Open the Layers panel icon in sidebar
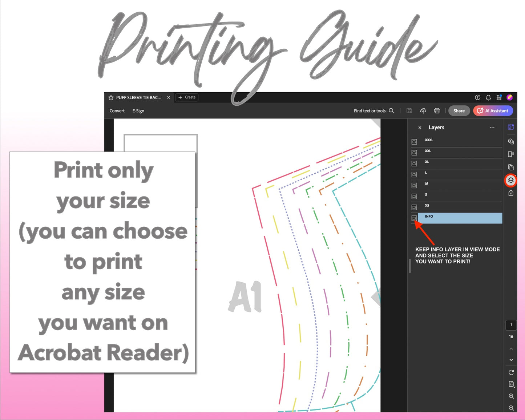This screenshot has width=525, height=420. (x=511, y=180)
